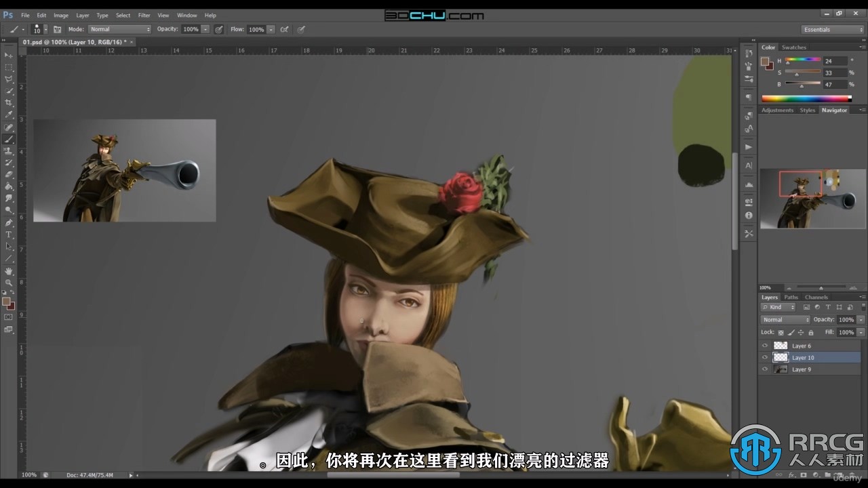The image size is (868, 488).
Task: Select the Move tool
Action: coord(9,55)
